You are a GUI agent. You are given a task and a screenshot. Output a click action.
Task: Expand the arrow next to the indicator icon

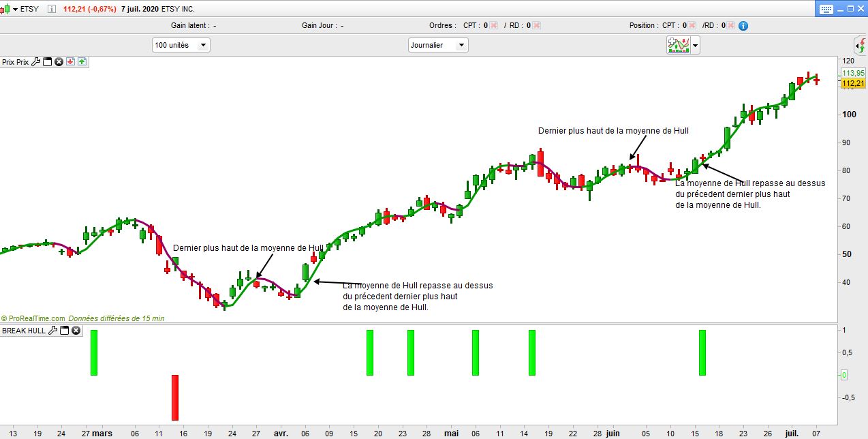(695, 46)
